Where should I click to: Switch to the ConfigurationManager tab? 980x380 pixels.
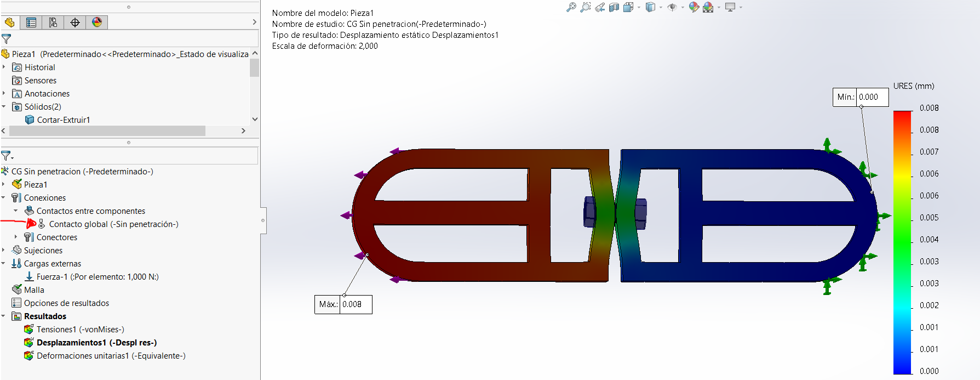[x=53, y=22]
